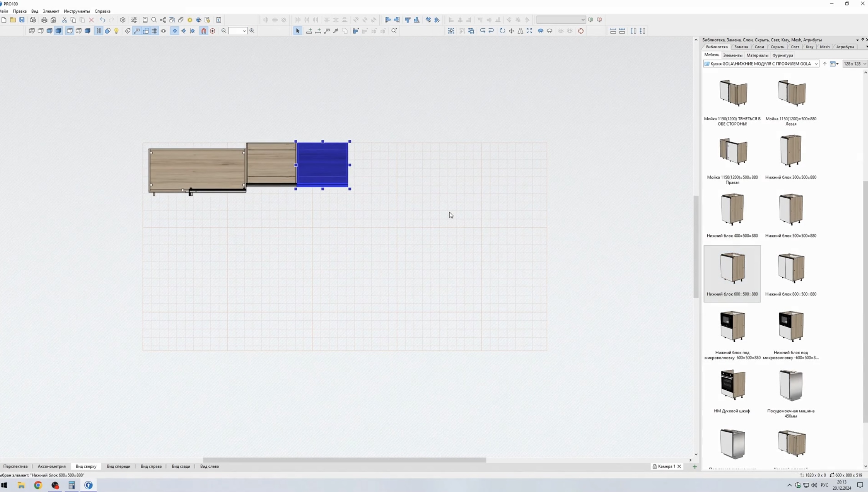Click the library panel vertical scrollbar
Viewport: 868px width, 492px height.
pos(865,303)
